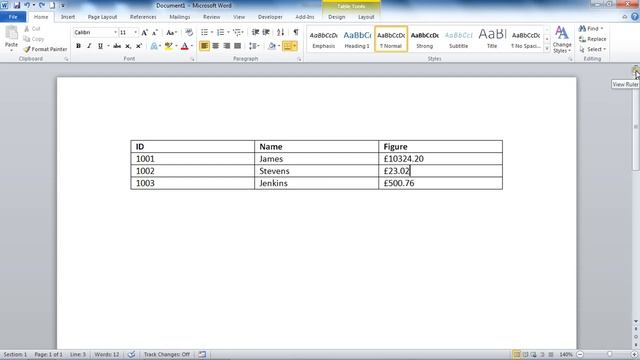The width and height of the screenshot is (640, 360).
Task: Click the macro recording icon in status bar
Action: [x=202, y=354]
